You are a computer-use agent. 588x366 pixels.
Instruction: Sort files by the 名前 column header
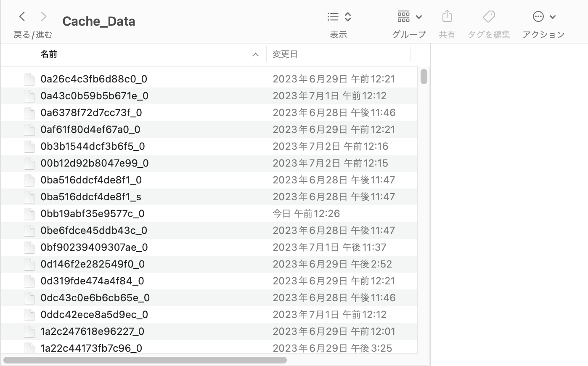49,54
